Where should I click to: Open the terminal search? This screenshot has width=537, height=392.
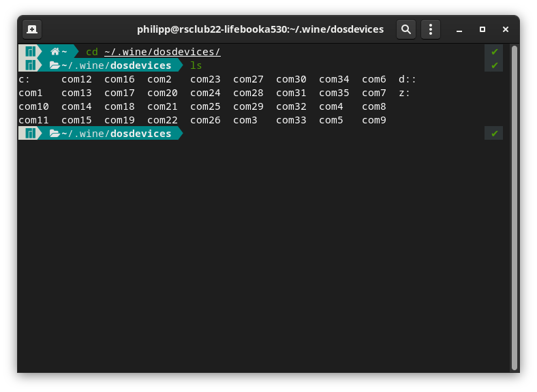coord(406,29)
